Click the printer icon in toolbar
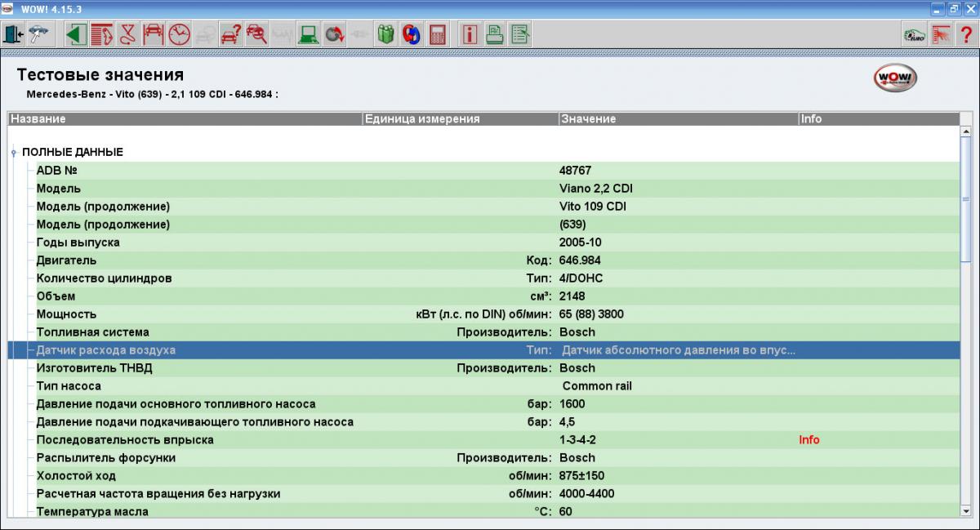This screenshot has width=980, height=530. point(495,34)
